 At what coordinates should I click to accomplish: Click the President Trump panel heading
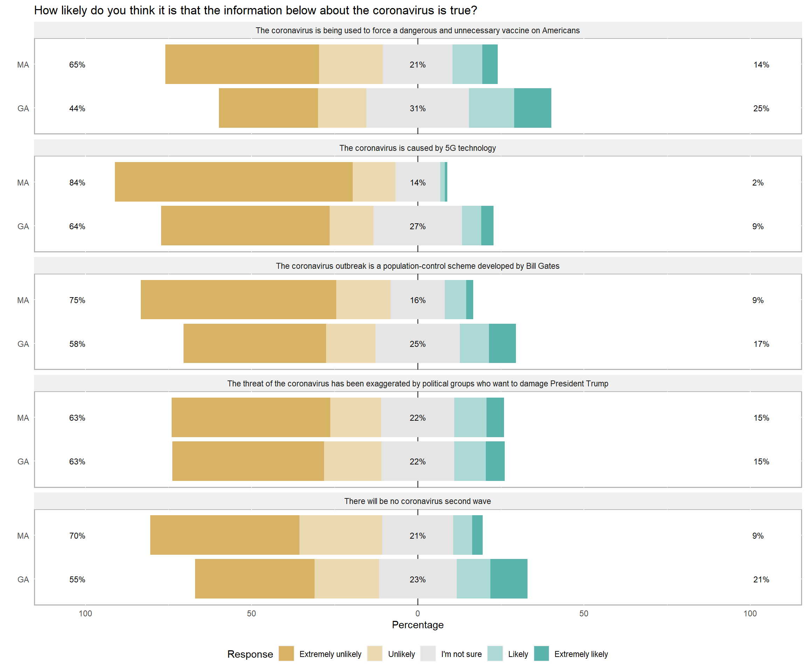tap(417, 384)
